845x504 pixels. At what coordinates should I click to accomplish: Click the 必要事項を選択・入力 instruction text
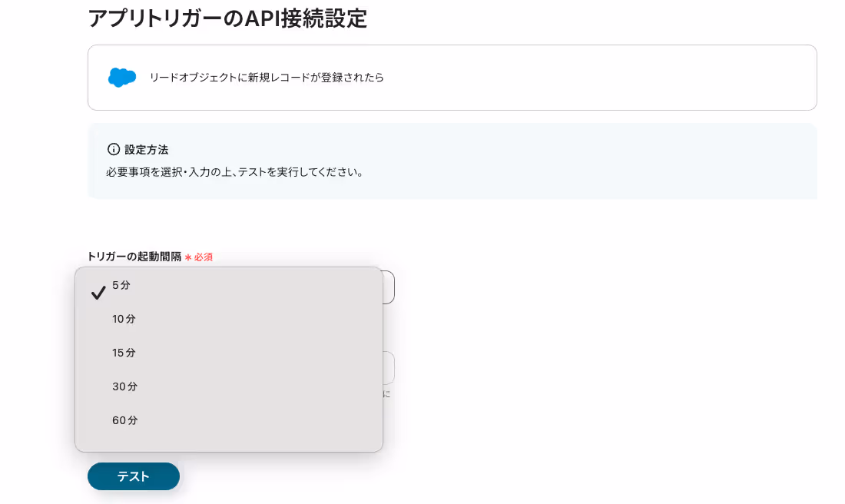[x=235, y=173]
